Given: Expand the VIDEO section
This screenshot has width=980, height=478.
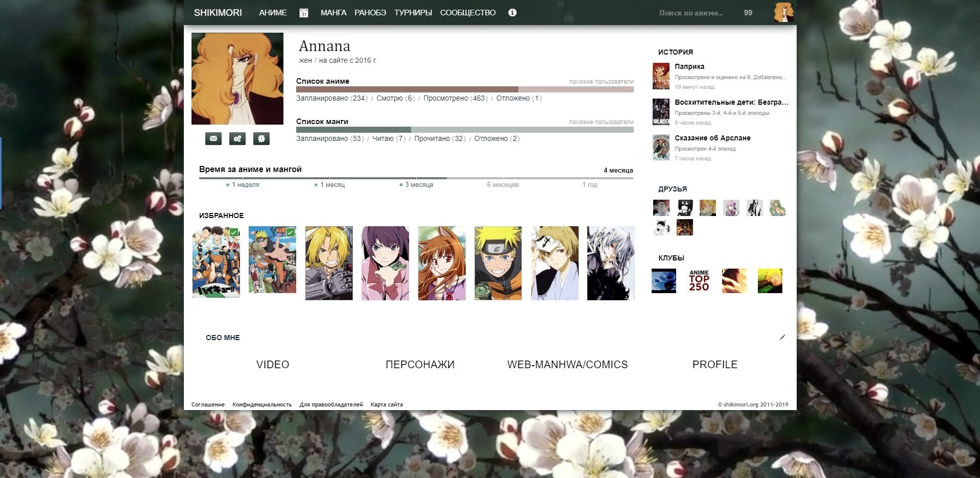Looking at the screenshot, I should (273, 365).
